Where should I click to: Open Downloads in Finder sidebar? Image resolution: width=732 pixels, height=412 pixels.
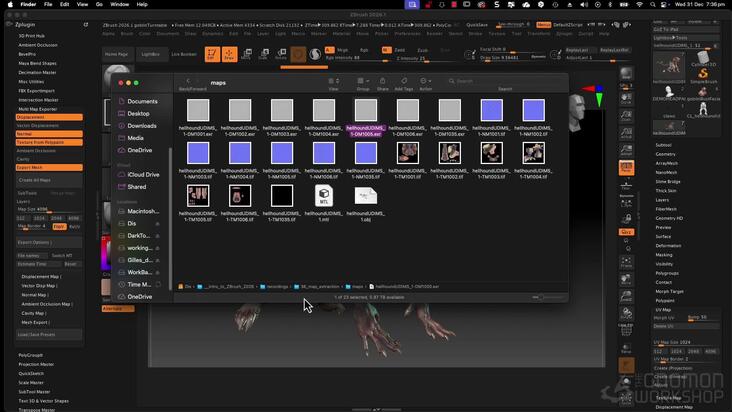[141, 126]
